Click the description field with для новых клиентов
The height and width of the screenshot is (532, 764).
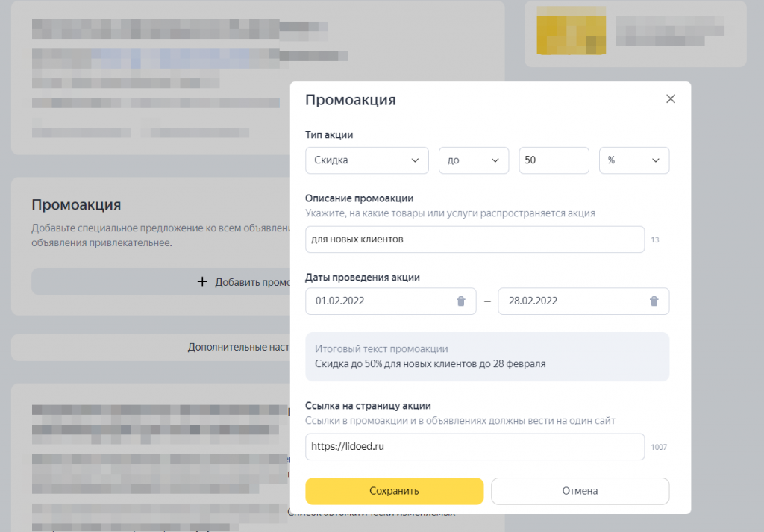click(448, 239)
